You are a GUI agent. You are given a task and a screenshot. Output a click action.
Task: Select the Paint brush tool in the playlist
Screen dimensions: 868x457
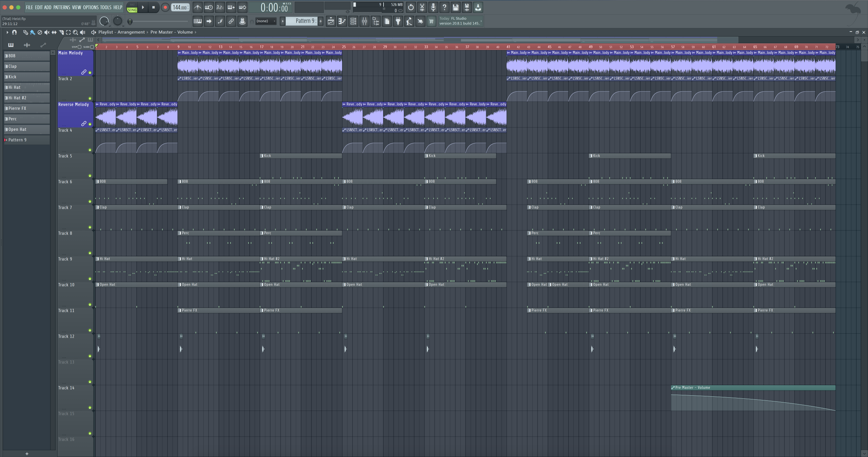[33, 32]
